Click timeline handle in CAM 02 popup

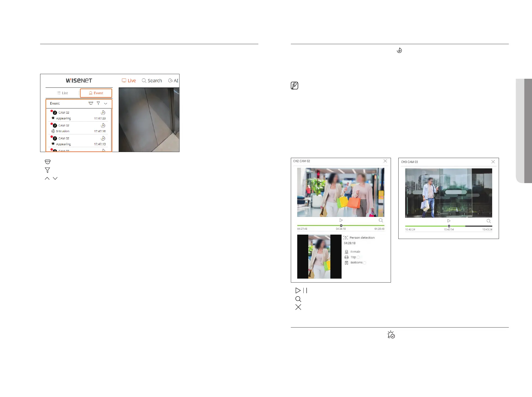click(x=341, y=226)
